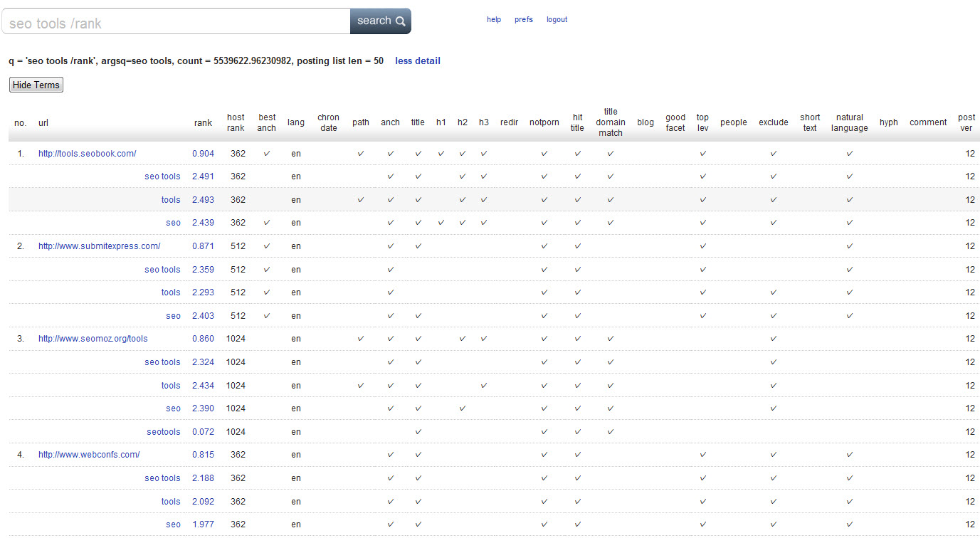Screen dimensions: 980x538
Task: Click rank value 0.871
Action: [x=203, y=246]
